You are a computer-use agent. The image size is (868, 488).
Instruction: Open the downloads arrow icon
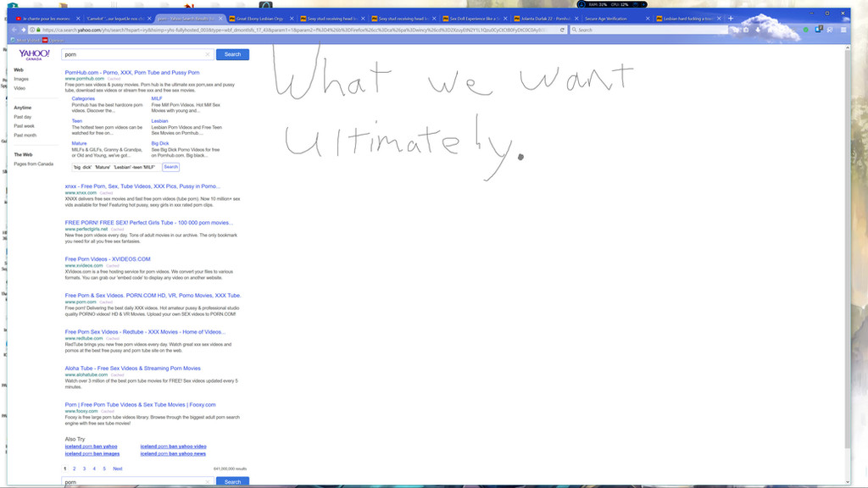tap(758, 30)
